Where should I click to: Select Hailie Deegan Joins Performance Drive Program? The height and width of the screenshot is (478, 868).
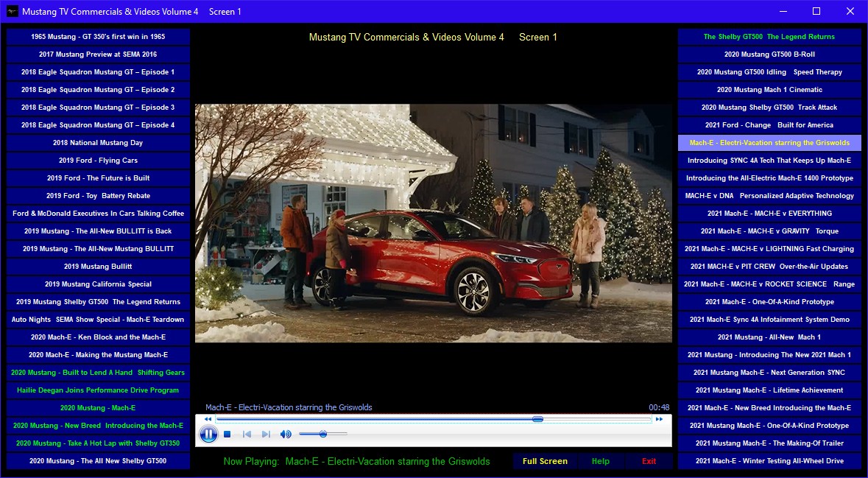(98, 390)
